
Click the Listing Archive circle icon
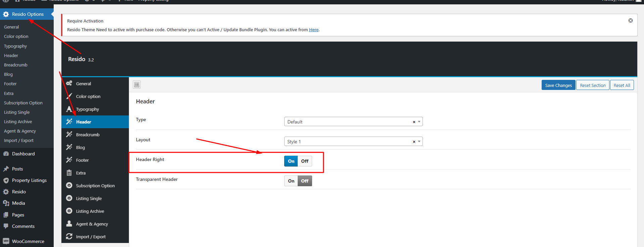69,211
